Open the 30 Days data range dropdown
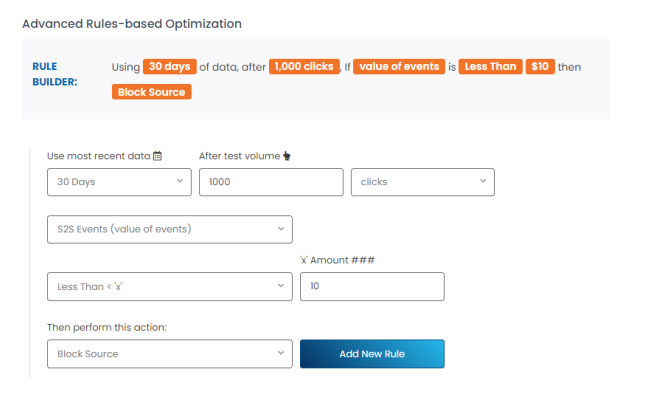 pos(119,182)
